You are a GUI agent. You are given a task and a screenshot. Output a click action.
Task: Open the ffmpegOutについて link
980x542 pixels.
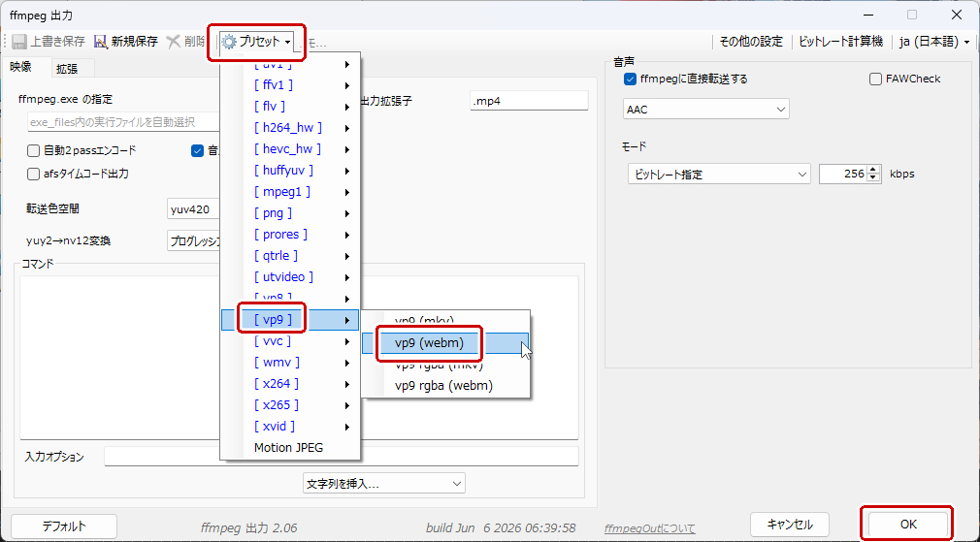coord(650,528)
